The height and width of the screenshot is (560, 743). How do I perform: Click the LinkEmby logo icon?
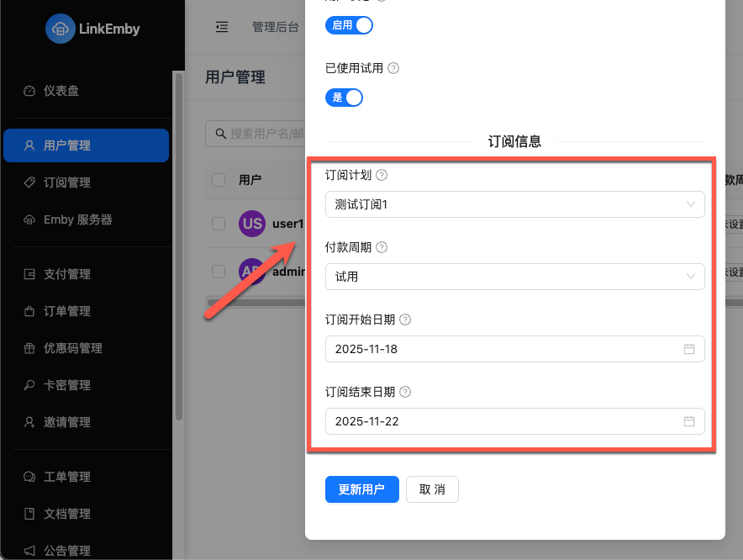60,29
